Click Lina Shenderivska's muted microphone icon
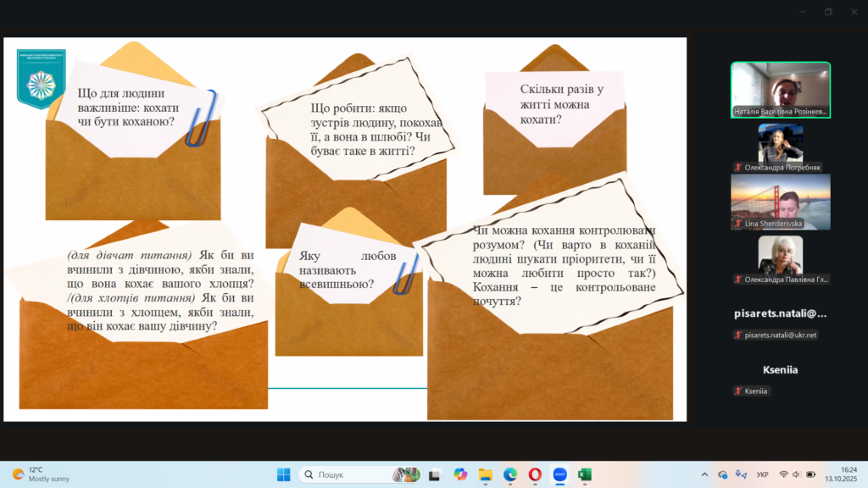The width and height of the screenshot is (868, 488). (x=738, y=225)
